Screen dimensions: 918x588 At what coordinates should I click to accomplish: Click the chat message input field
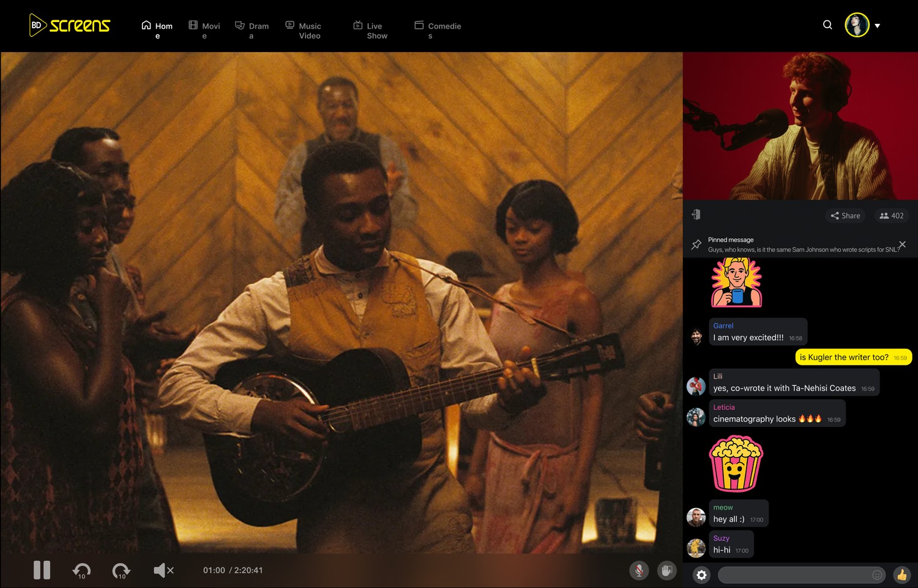(x=794, y=575)
